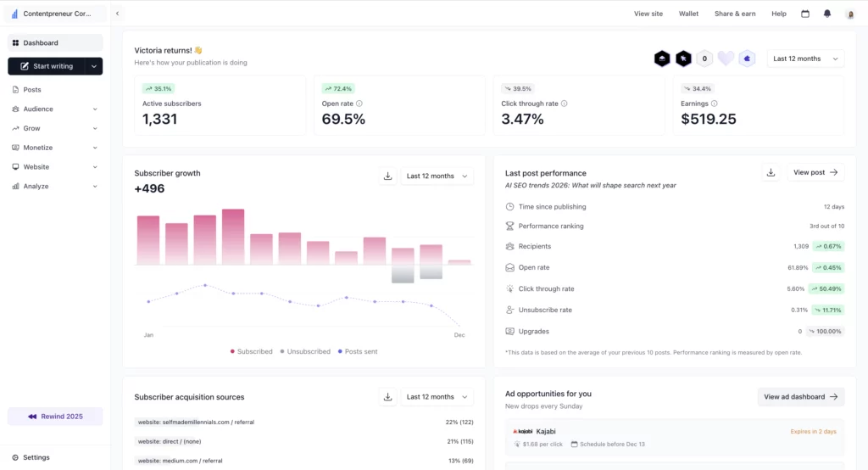Click the download icon for acquisition sources
The image size is (868, 470).
click(388, 397)
